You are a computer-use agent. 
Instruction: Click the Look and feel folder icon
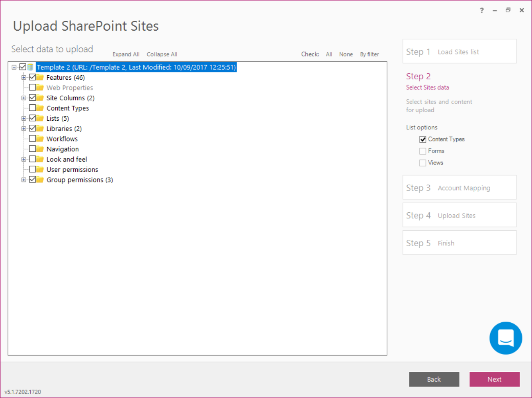[x=40, y=159]
